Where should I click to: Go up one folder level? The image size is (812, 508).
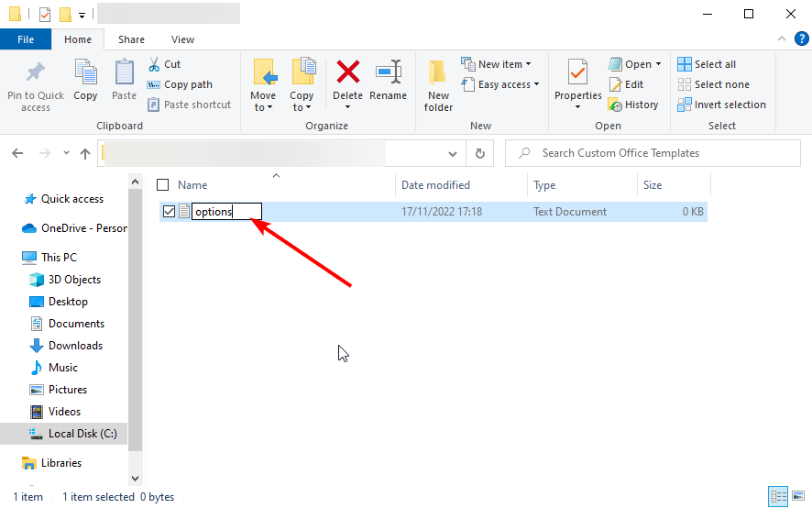(x=85, y=153)
